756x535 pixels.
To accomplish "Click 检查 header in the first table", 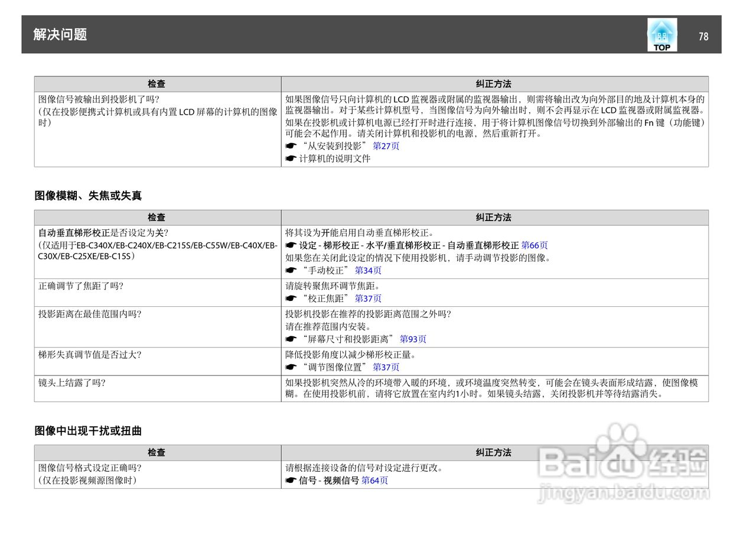I will click(157, 84).
